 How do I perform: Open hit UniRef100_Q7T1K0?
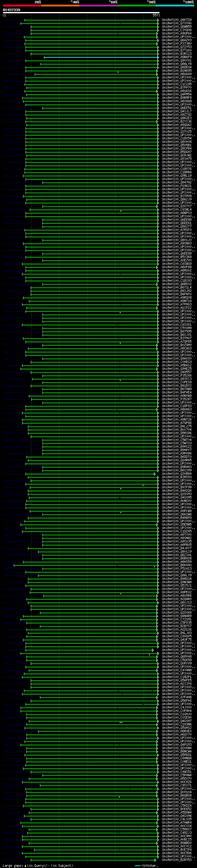point(177,50)
